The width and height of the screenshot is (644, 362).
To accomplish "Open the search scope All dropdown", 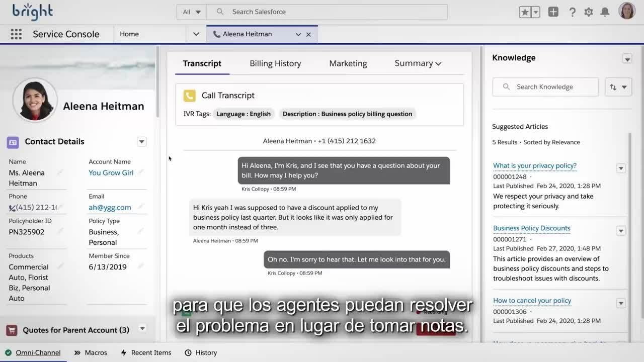I will [x=192, y=12].
